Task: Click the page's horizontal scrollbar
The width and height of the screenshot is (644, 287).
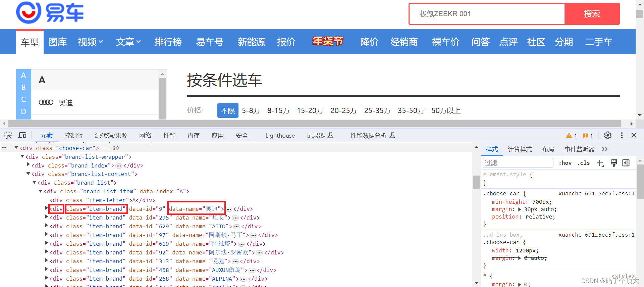Action: click(x=315, y=124)
